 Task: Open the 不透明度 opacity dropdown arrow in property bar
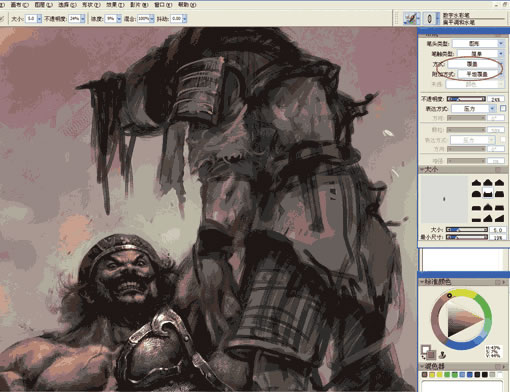(x=83, y=19)
